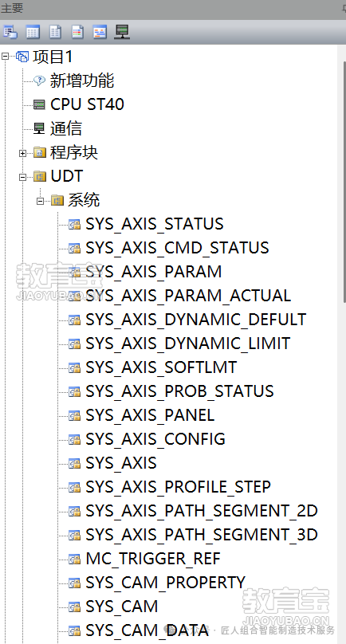Click the third toolbar document icon
Viewport: 346px width, 644px height.
pyautogui.click(x=56, y=32)
